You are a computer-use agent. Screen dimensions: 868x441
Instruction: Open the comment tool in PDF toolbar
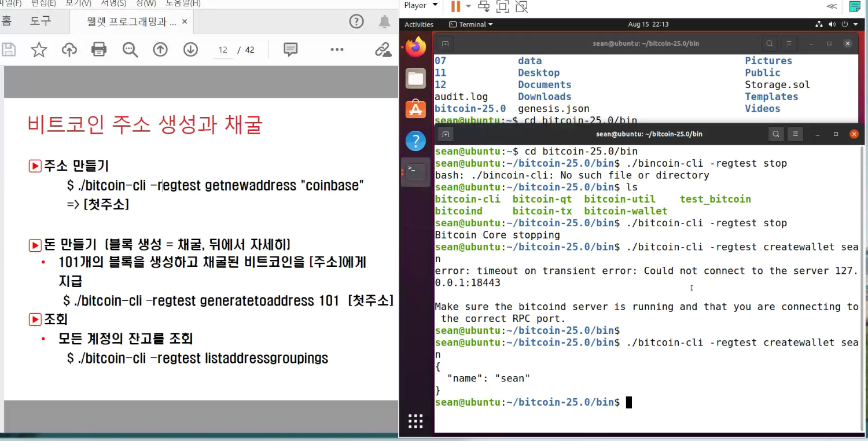tap(290, 50)
